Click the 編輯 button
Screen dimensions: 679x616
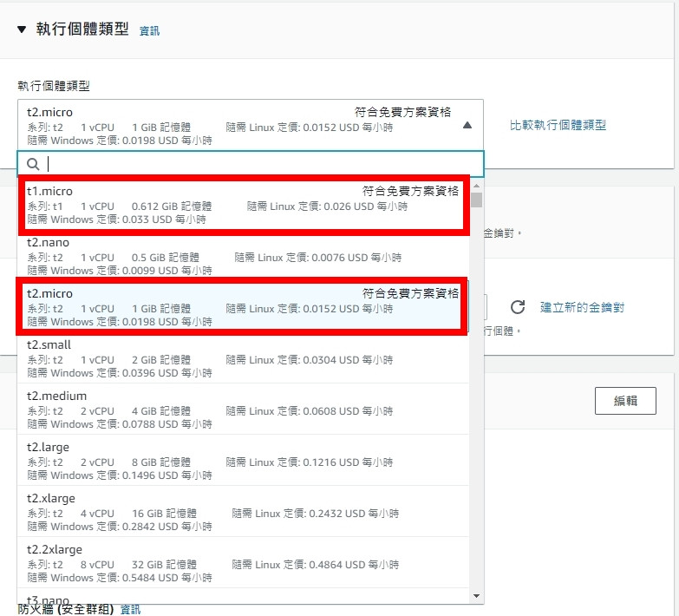click(625, 401)
